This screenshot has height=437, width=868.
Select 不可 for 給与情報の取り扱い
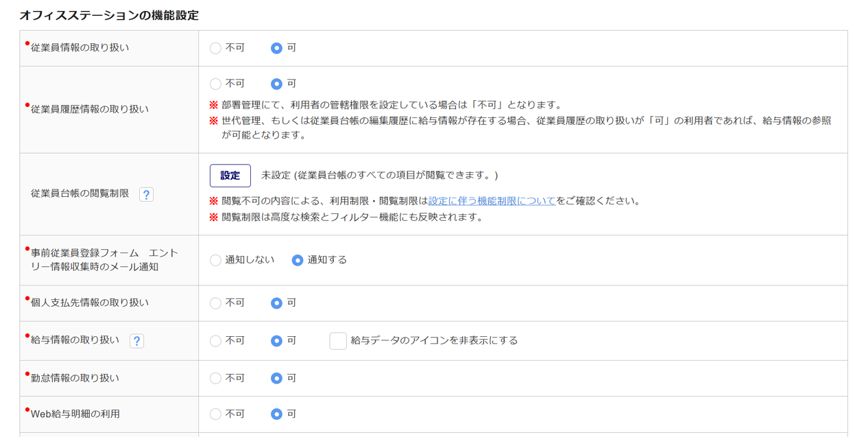pos(215,341)
